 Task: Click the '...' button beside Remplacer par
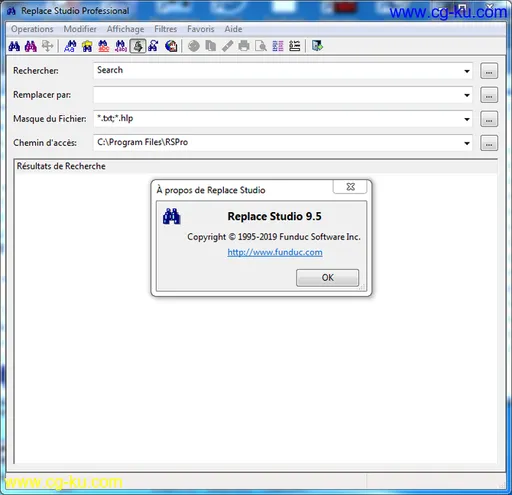[x=489, y=95]
